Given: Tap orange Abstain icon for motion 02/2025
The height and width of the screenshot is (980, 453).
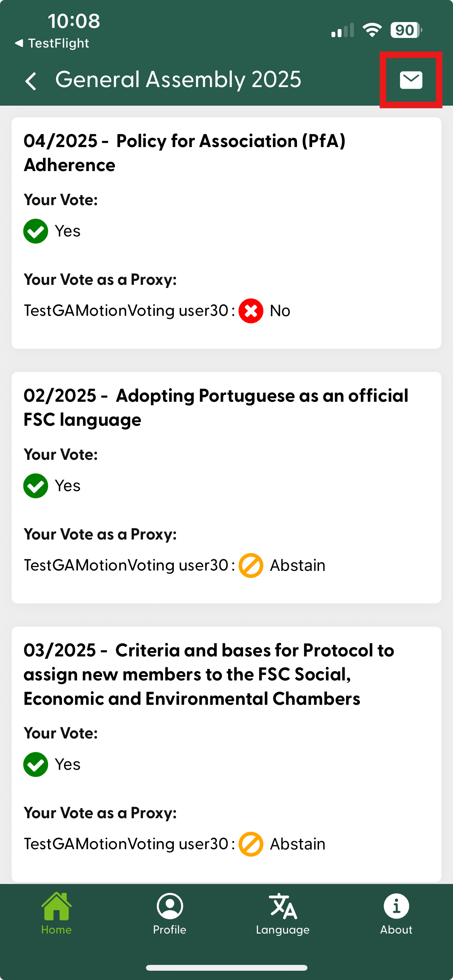Looking at the screenshot, I should coord(251,565).
